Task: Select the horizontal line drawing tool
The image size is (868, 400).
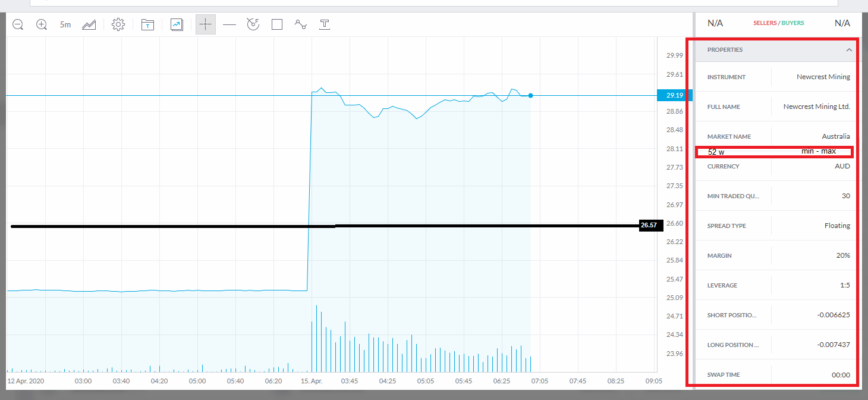Action: pos(229,24)
